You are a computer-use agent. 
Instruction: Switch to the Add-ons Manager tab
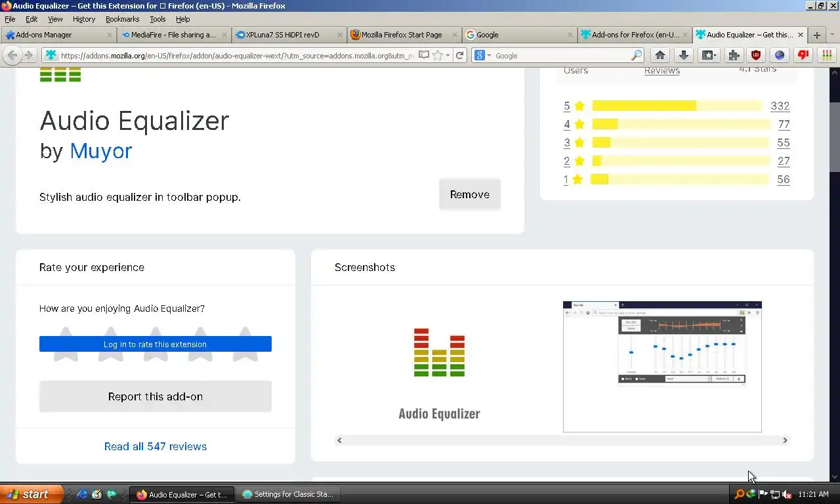point(58,35)
